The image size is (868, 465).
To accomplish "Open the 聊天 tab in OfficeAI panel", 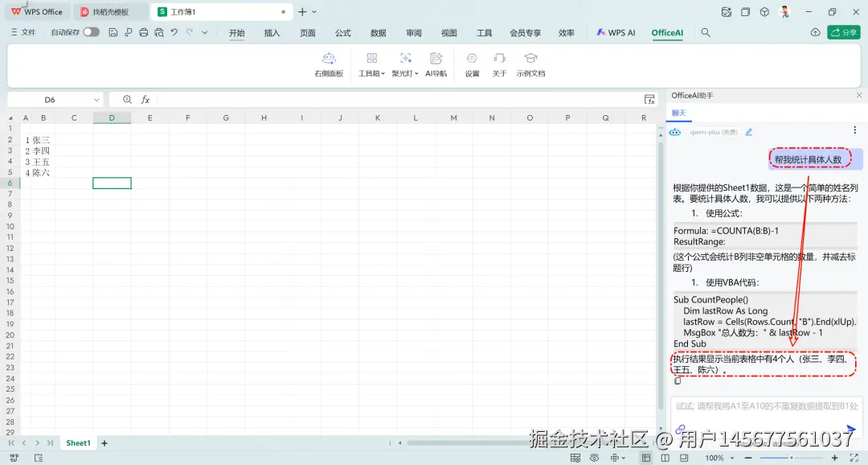I will [x=678, y=113].
